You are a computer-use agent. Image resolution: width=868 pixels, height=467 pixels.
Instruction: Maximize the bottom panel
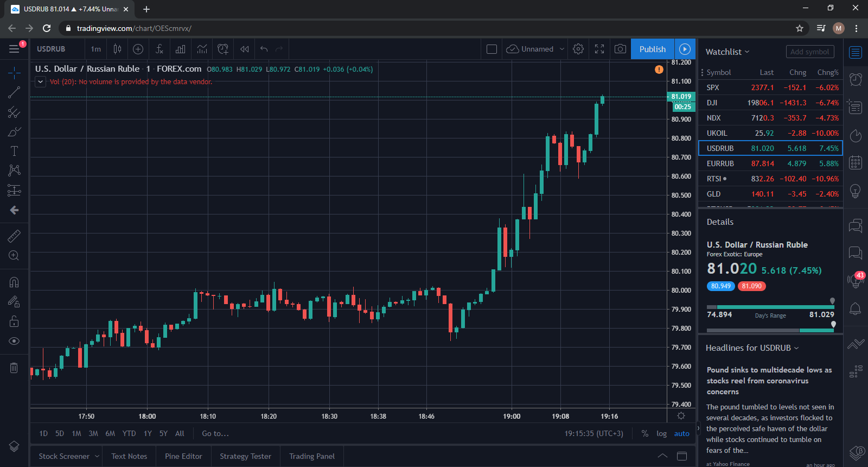682,456
